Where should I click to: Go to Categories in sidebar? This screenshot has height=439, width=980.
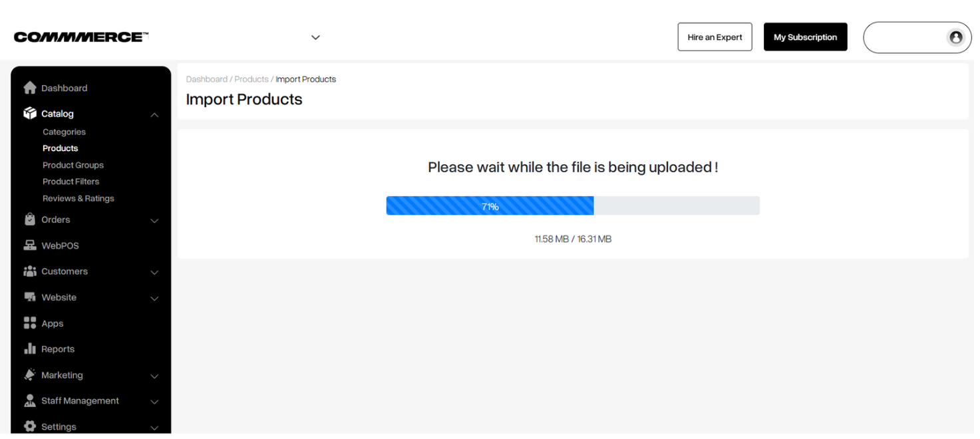65,132
